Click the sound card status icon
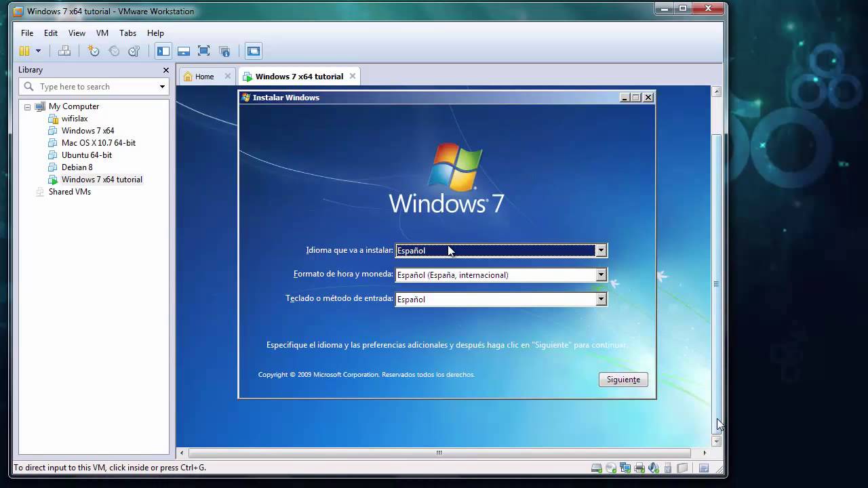Screen dimensions: 868x488 point(654,468)
